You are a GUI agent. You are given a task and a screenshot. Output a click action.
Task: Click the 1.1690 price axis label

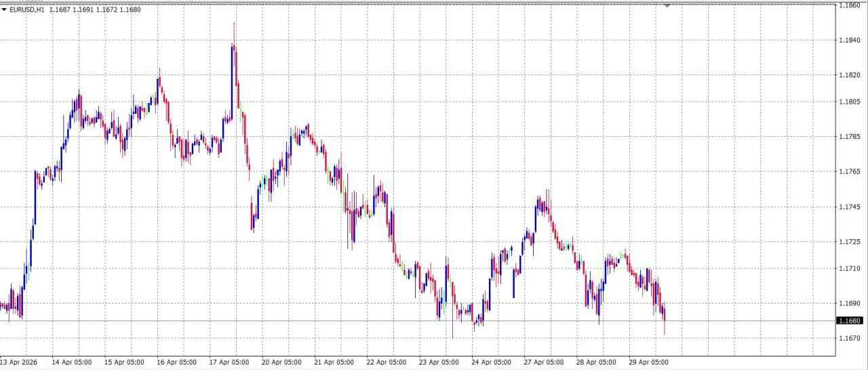[849, 303]
